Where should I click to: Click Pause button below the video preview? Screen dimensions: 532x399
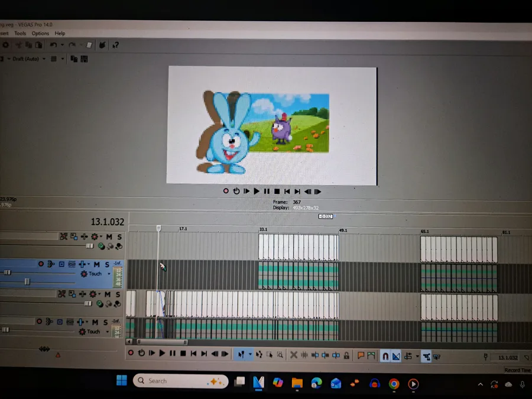pos(267,192)
